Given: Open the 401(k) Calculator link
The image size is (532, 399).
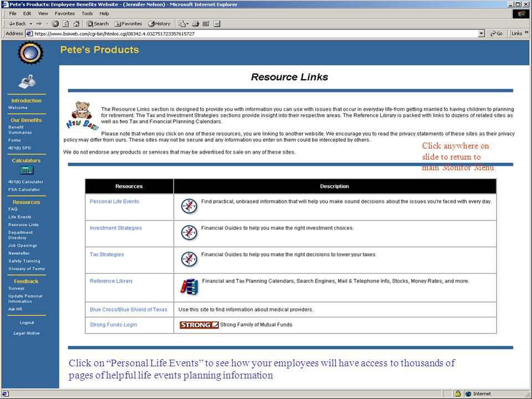Looking at the screenshot, I should (x=26, y=182).
